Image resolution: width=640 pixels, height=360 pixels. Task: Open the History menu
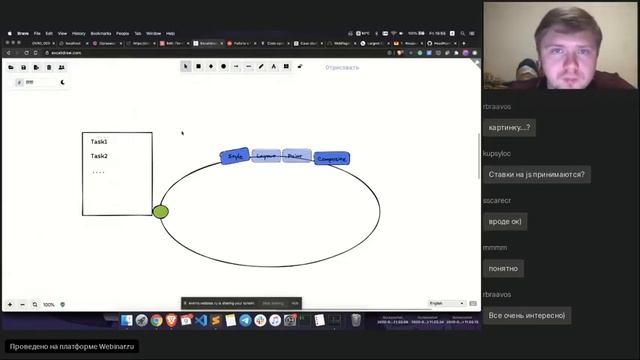tap(79, 33)
